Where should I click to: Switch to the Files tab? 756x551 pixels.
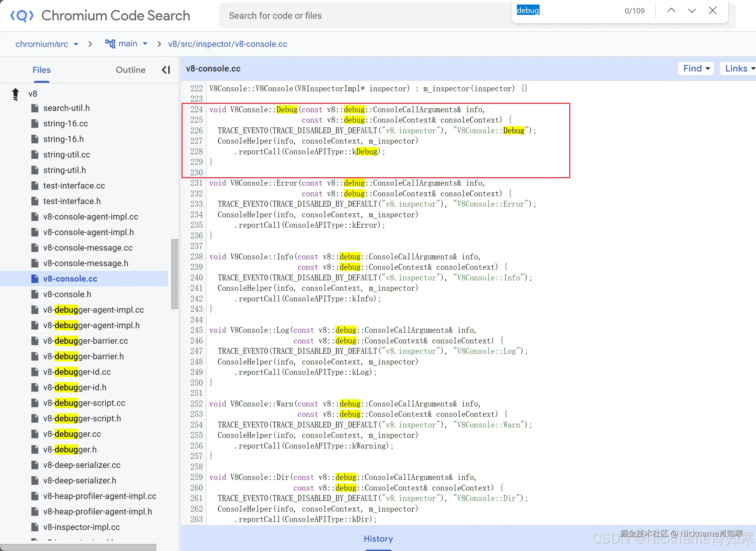coord(41,70)
